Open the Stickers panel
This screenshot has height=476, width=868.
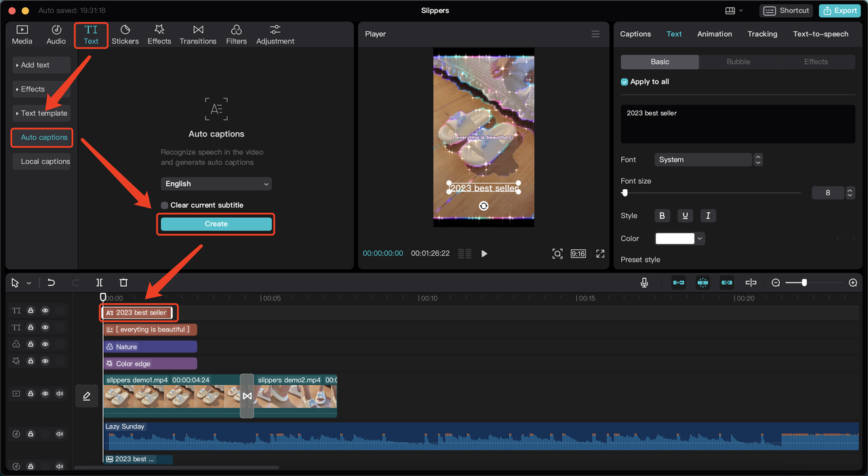coord(125,35)
